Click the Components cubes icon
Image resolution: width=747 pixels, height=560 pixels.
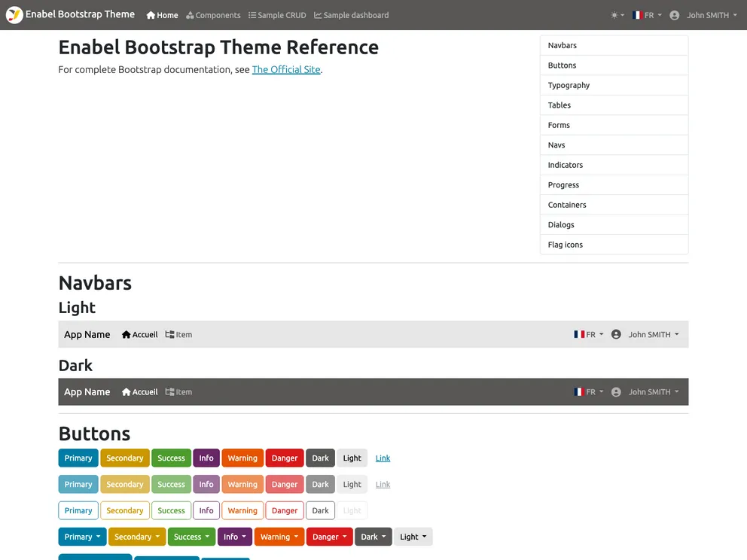coord(191,15)
